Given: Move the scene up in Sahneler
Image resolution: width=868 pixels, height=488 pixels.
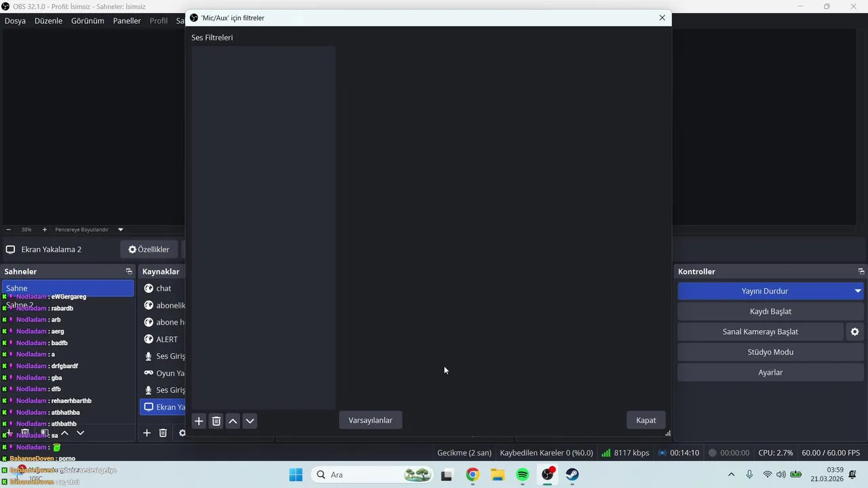Looking at the screenshot, I should pos(64,432).
